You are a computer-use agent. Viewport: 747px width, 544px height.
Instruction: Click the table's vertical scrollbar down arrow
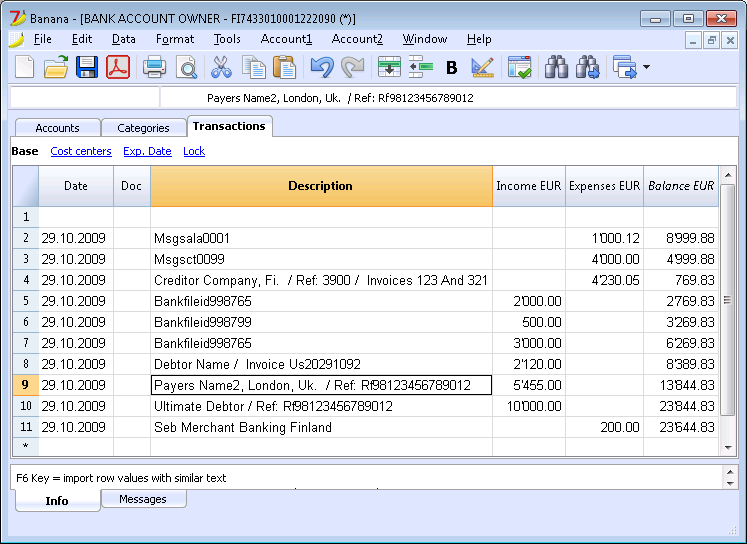pyautogui.click(x=728, y=447)
